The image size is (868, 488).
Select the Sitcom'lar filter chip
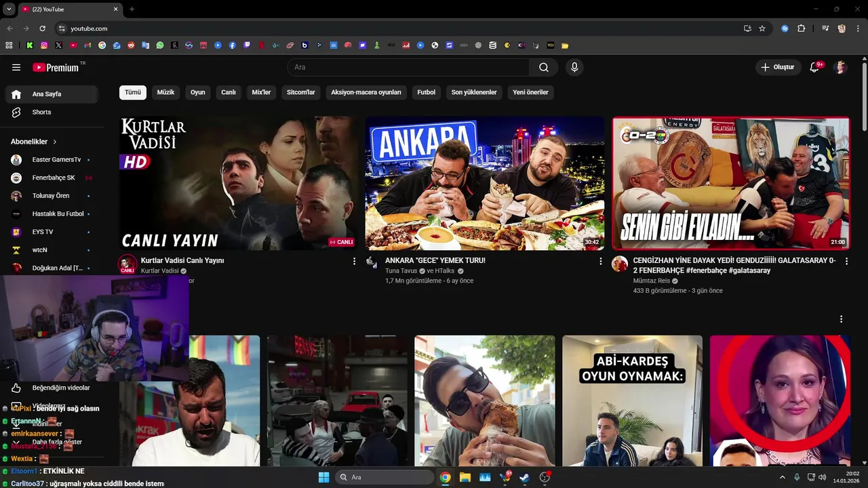[x=301, y=92]
